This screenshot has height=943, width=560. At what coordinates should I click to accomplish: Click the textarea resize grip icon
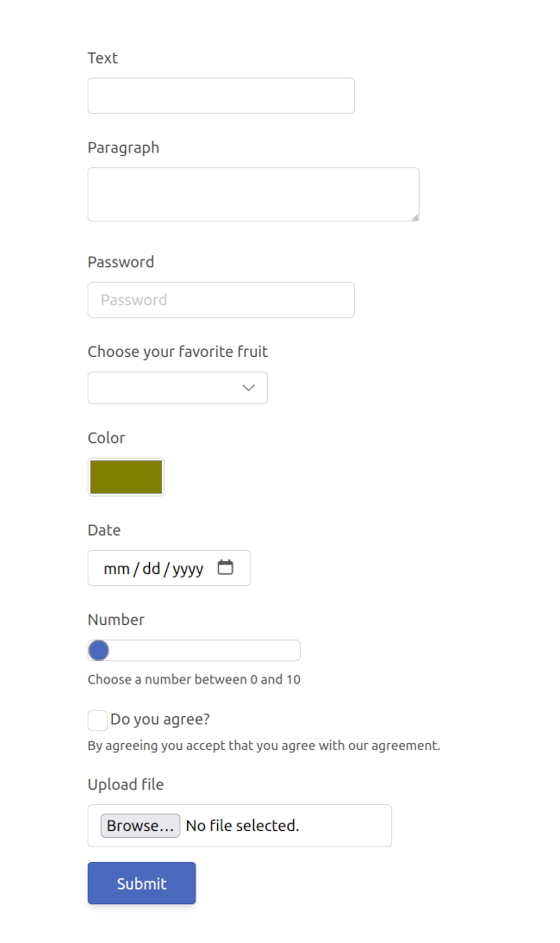click(x=414, y=217)
